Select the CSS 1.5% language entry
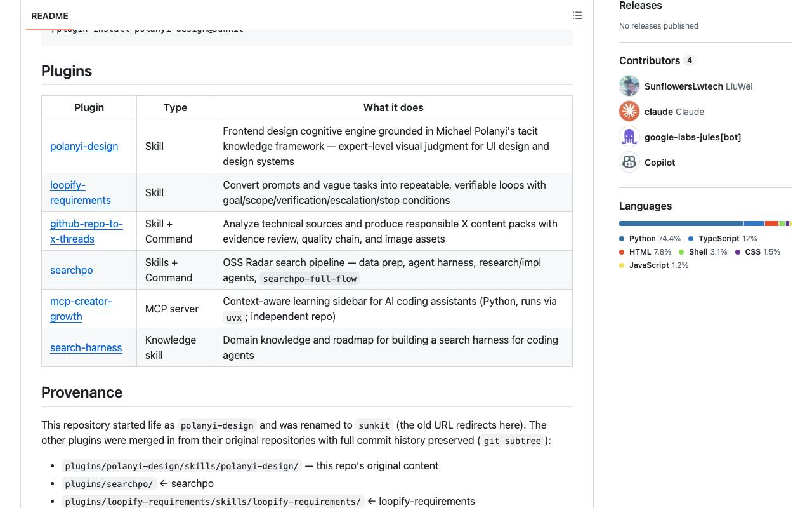This screenshot has width=812, height=508. tap(757, 252)
